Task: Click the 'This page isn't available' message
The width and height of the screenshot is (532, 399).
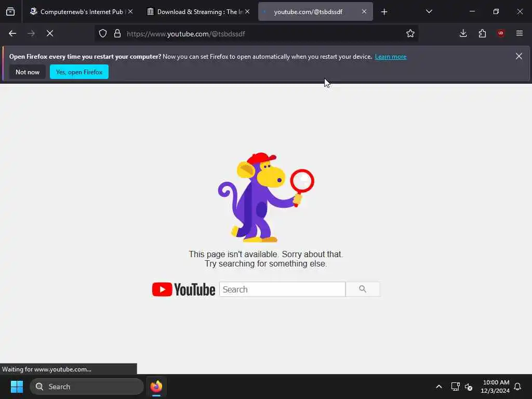Action: point(265,254)
